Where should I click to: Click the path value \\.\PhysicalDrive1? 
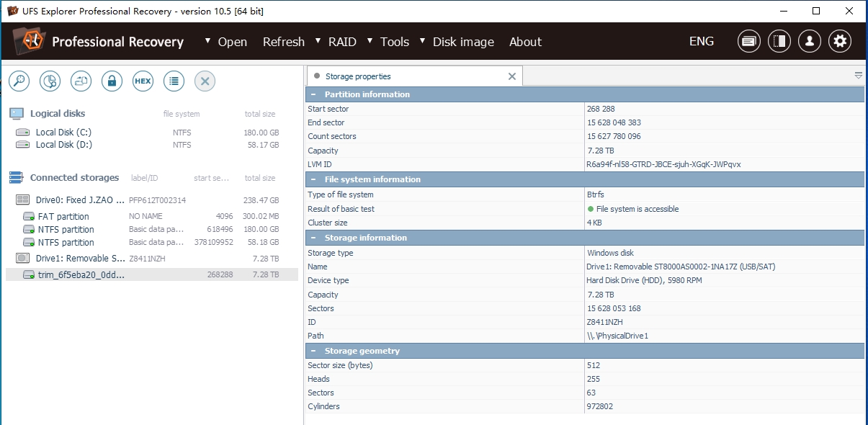point(617,336)
